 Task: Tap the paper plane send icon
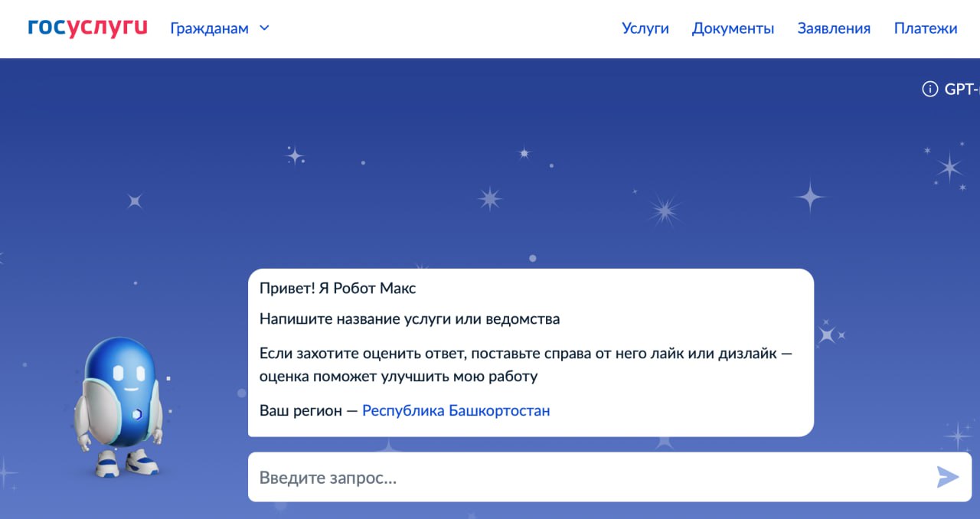[947, 476]
